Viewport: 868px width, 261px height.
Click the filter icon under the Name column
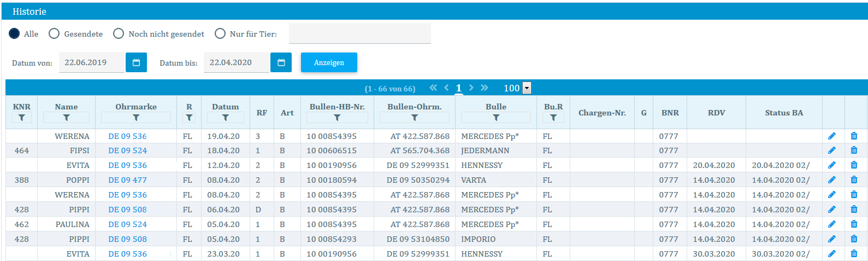[x=66, y=118]
